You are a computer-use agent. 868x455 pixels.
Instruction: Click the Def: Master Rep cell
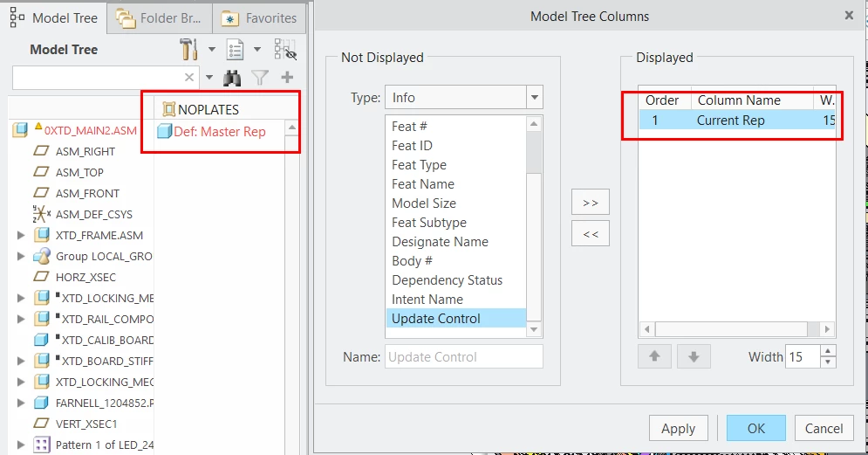220,131
